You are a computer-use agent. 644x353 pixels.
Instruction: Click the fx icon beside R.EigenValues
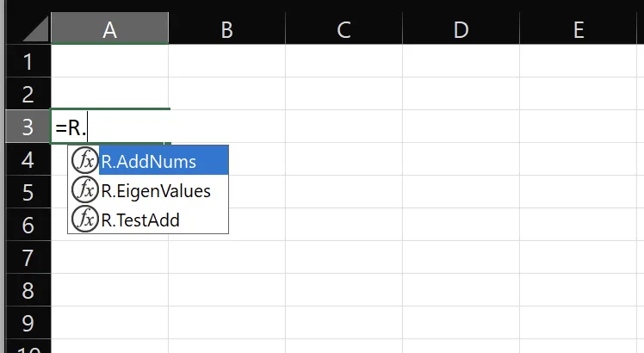click(x=85, y=190)
